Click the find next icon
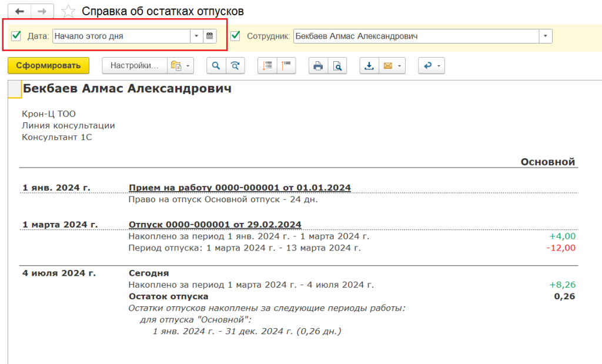 pos(235,66)
